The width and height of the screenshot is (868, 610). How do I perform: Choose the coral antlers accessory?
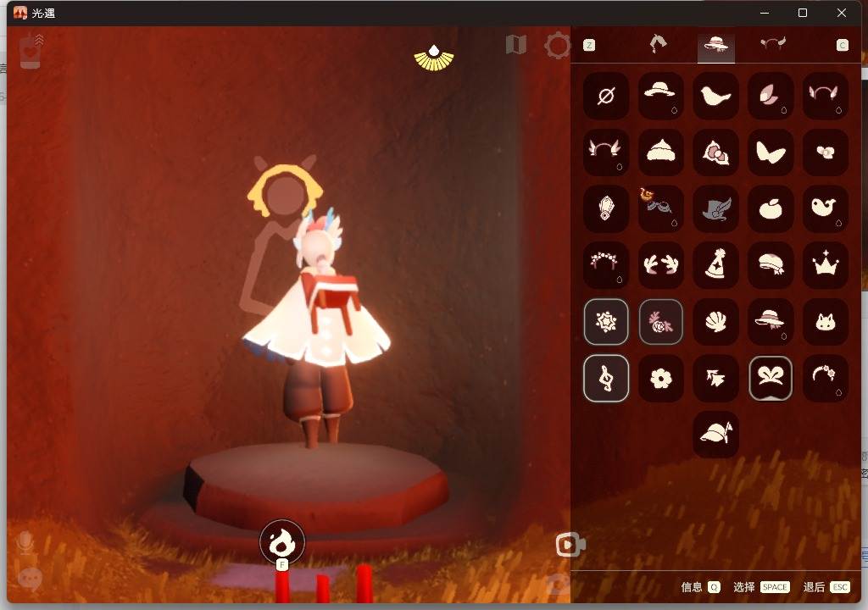(x=660, y=265)
